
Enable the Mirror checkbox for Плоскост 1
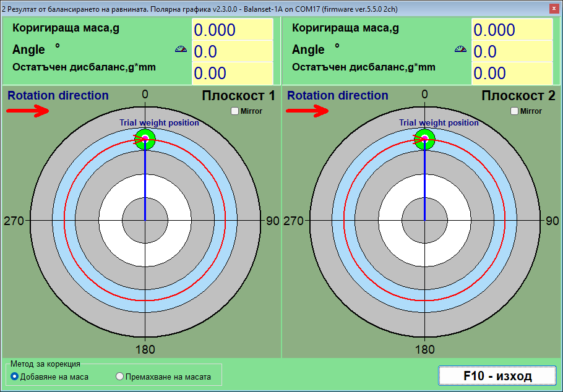click(x=235, y=111)
